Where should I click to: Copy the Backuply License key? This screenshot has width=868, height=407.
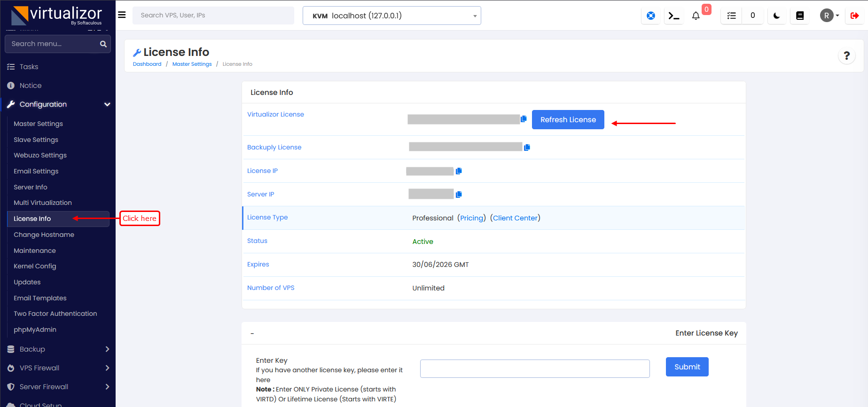point(527,148)
